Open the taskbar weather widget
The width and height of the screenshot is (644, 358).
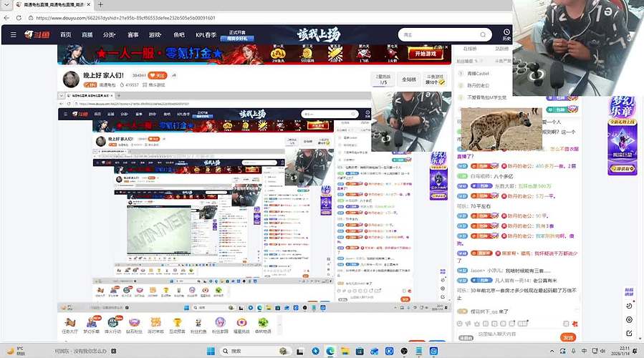pos(16,351)
